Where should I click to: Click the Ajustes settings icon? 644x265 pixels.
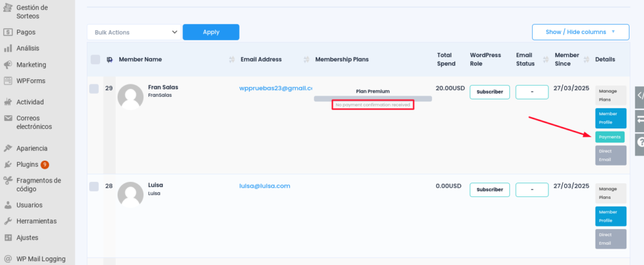pyautogui.click(x=8, y=237)
